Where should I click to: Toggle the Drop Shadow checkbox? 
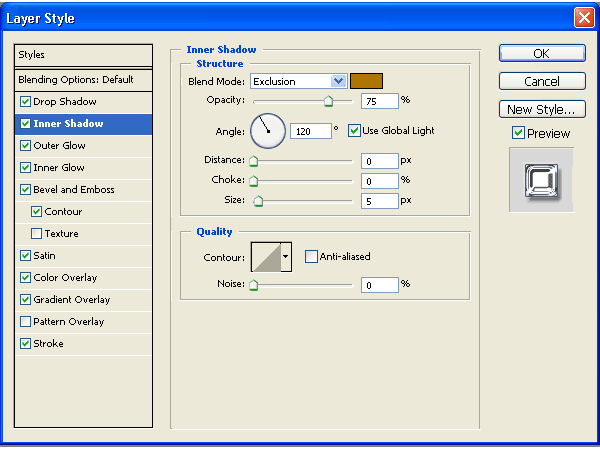tap(25, 102)
